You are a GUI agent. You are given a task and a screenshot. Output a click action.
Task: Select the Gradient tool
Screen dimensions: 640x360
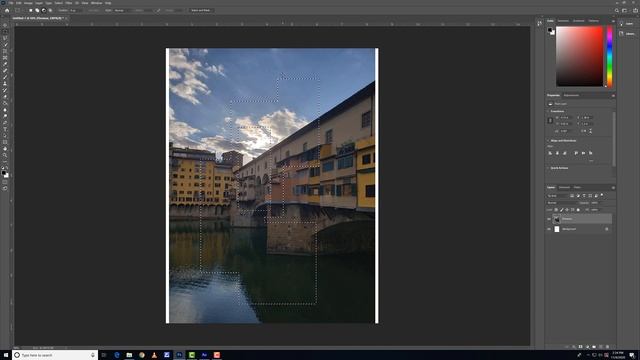[5, 103]
